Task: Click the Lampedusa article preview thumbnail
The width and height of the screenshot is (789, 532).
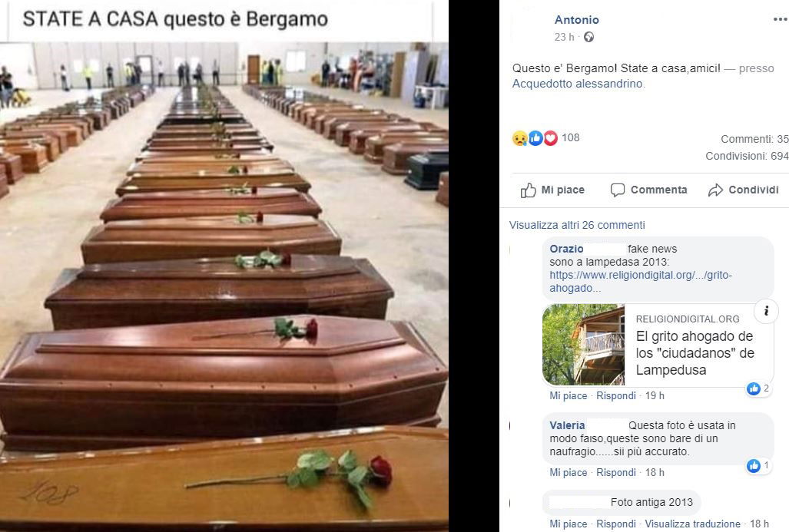Action: 583,345
